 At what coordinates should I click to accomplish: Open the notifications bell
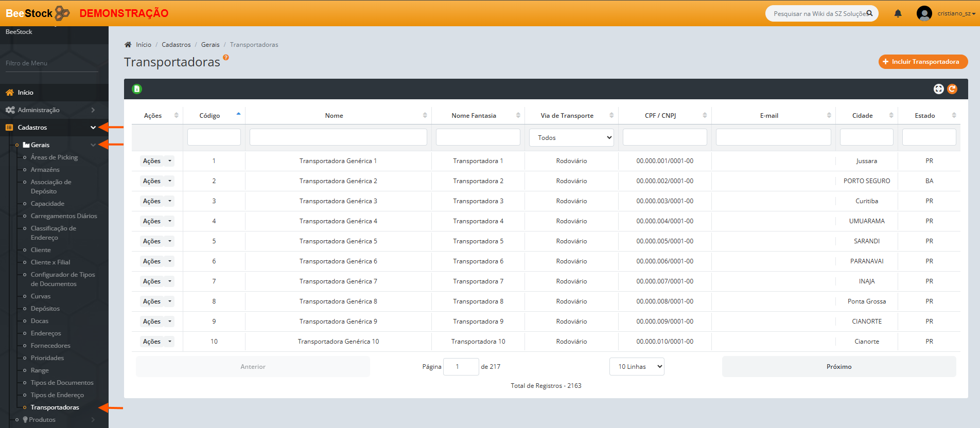898,13
